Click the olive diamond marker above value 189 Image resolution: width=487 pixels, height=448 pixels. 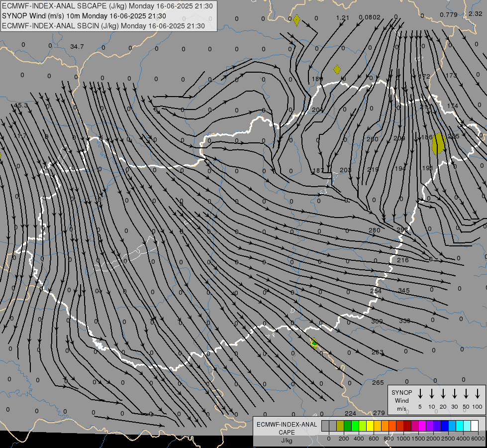[337, 70]
